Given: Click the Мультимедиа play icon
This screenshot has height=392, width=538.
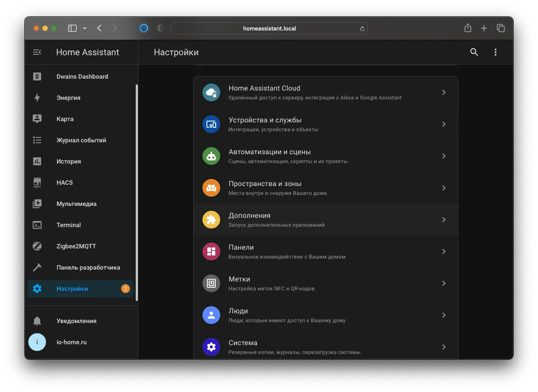Looking at the screenshot, I should tap(37, 204).
